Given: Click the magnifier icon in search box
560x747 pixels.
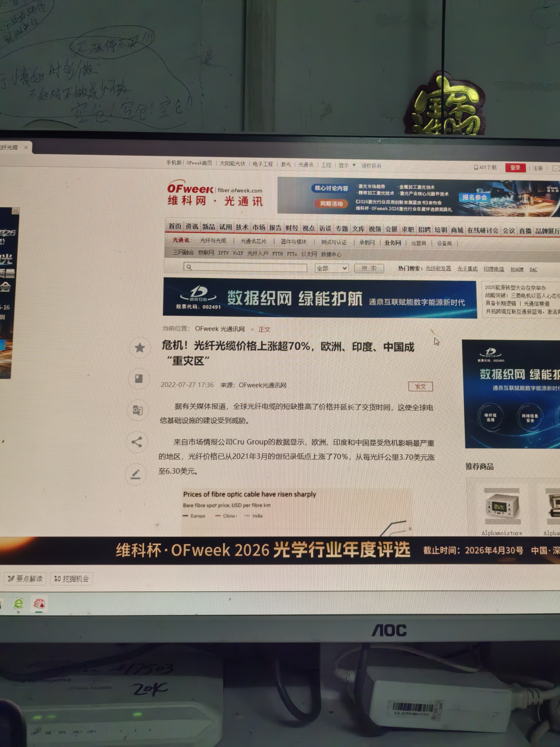Looking at the screenshot, I should pyautogui.click(x=189, y=267).
